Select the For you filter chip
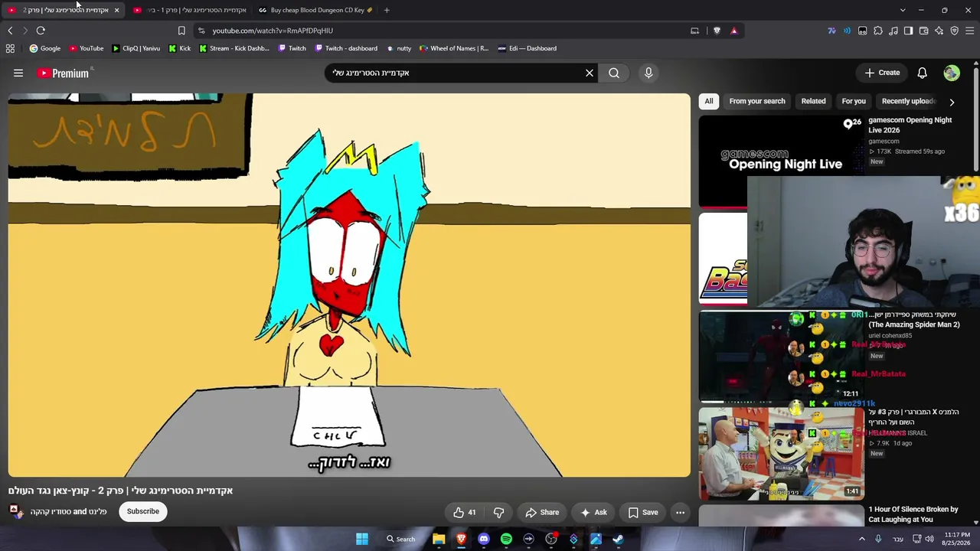 (854, 101)
